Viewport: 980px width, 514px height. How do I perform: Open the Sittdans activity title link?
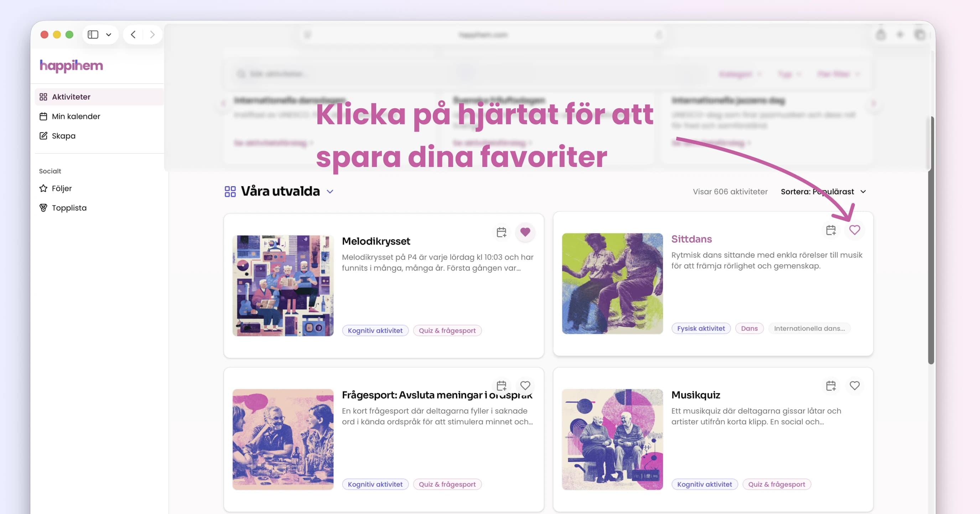tap(691, 239)
